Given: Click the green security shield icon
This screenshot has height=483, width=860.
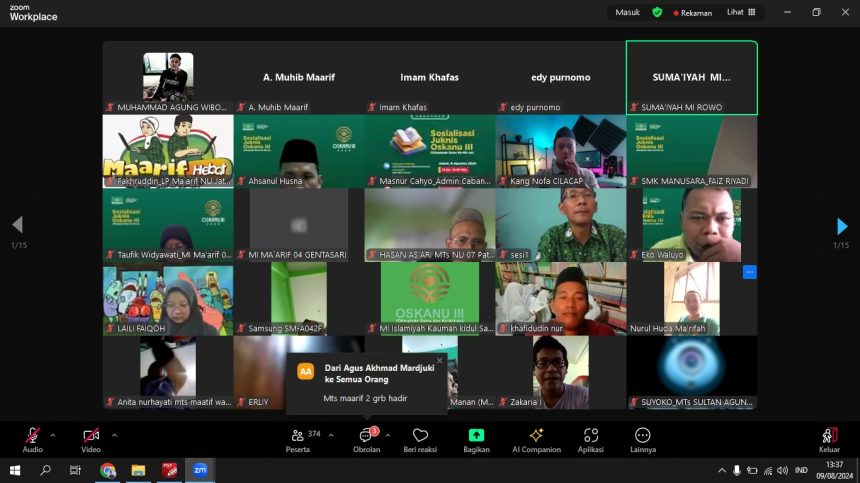Looking at the screenshot, I should click(657, 12).
